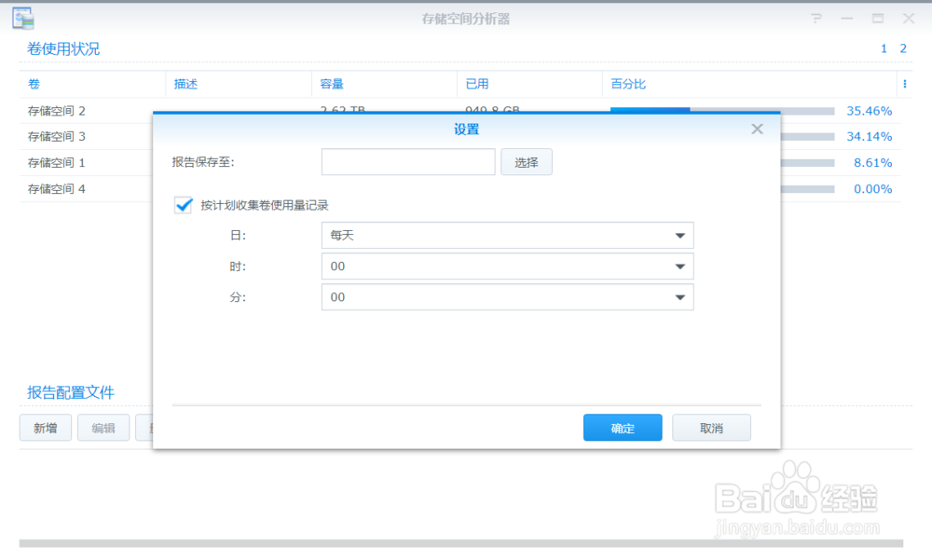The image size is (932, 560).
Task: Click the 选择 button to pick save location
Action: (527, 161)
